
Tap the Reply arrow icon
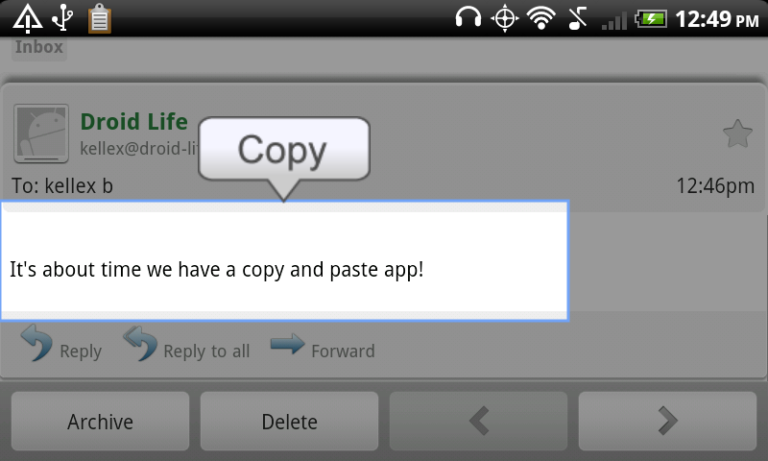click(x=37, y=343)
